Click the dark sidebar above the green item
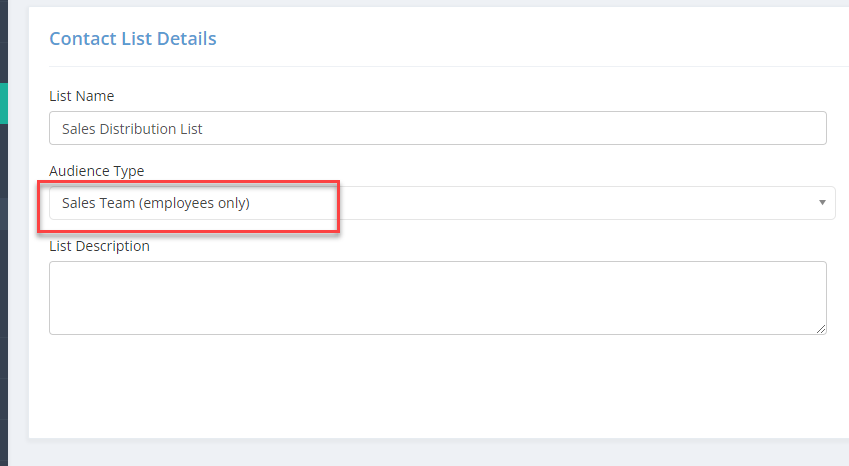Screen dimensions: 849x466 point(4,42)
